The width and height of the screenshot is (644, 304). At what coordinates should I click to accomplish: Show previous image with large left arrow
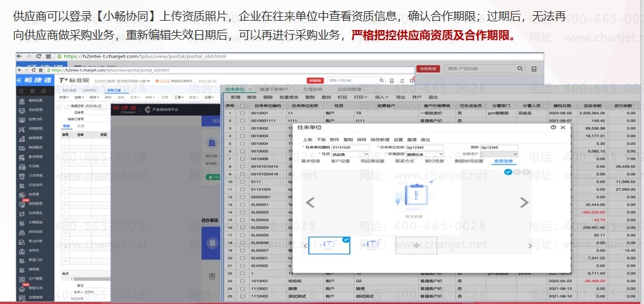pos(310,202)
